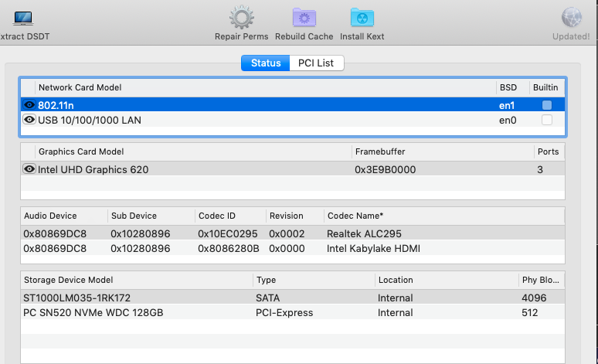Click the Repair Perms gear icon
This screenshot has width=598, height=364.
coord(241,18)
